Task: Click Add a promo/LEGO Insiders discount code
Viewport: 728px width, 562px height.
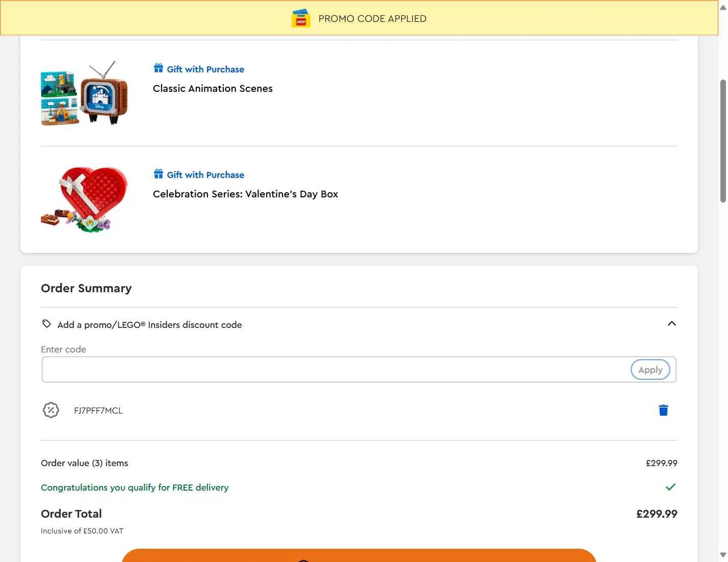Action: coord(149,325)
